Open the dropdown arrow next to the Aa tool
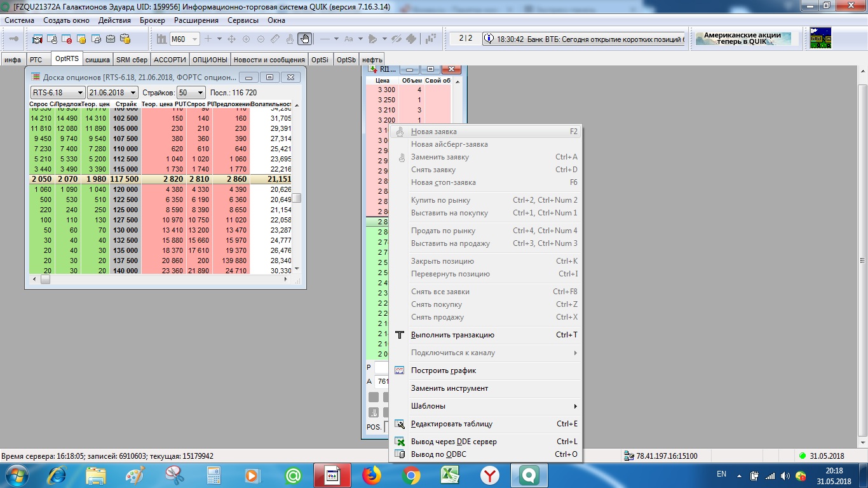Screen dimensions: 868x488 360,39
